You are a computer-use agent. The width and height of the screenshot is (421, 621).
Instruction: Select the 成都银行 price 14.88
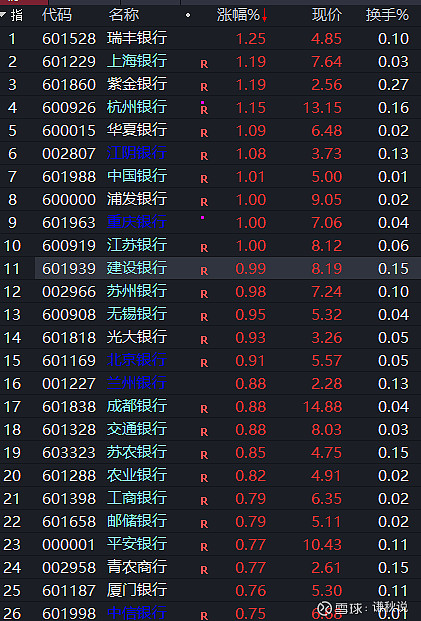(x=322, y=407)
